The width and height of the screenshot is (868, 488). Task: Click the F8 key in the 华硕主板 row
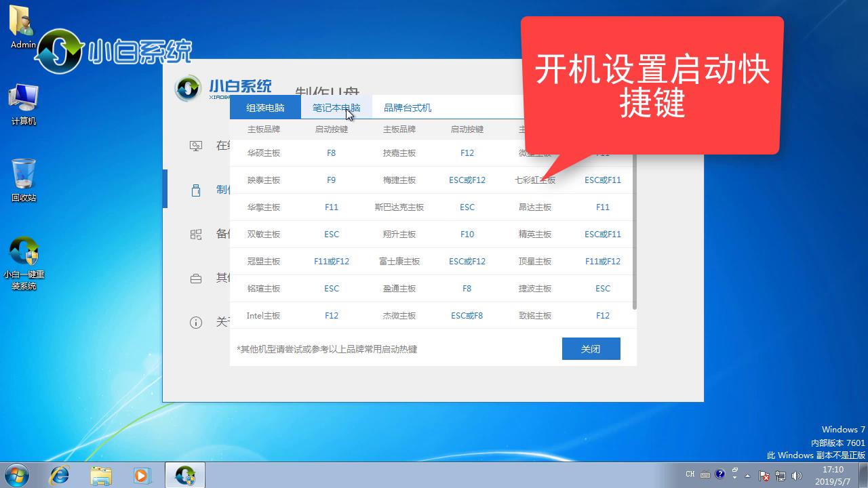pyautogui.click(x=331, y=152)
